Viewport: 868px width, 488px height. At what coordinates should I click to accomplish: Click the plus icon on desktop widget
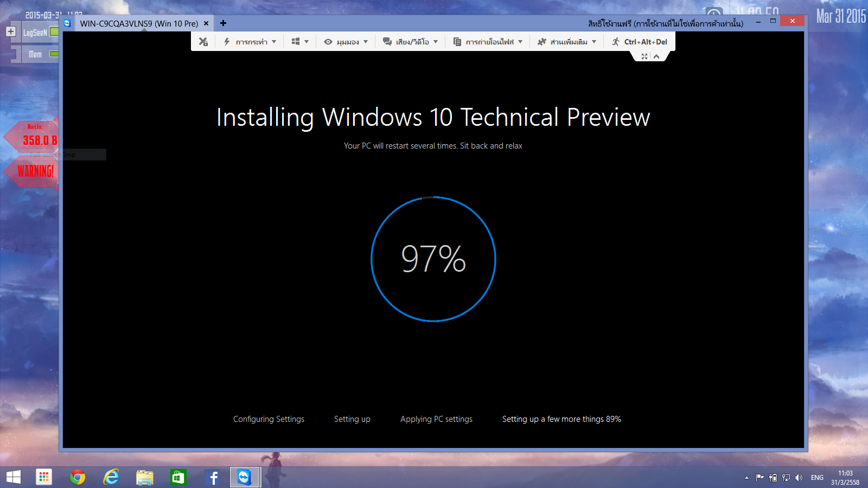click(11, 31)
